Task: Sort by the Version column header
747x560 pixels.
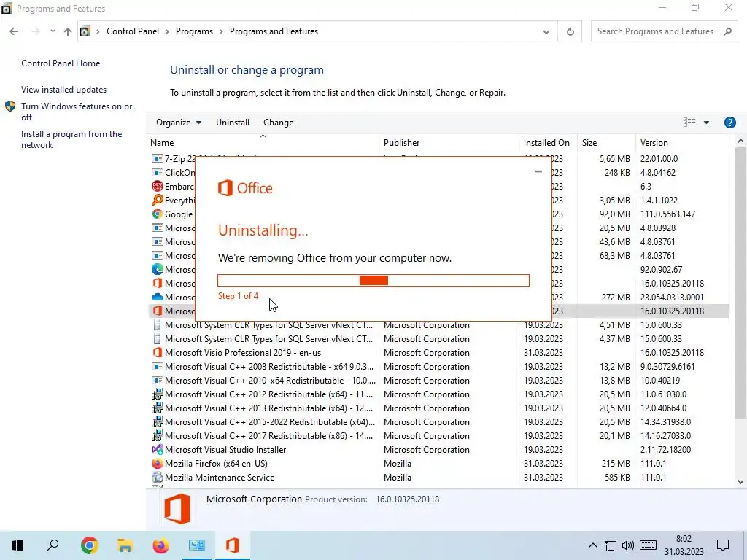Action: point(682,143)
